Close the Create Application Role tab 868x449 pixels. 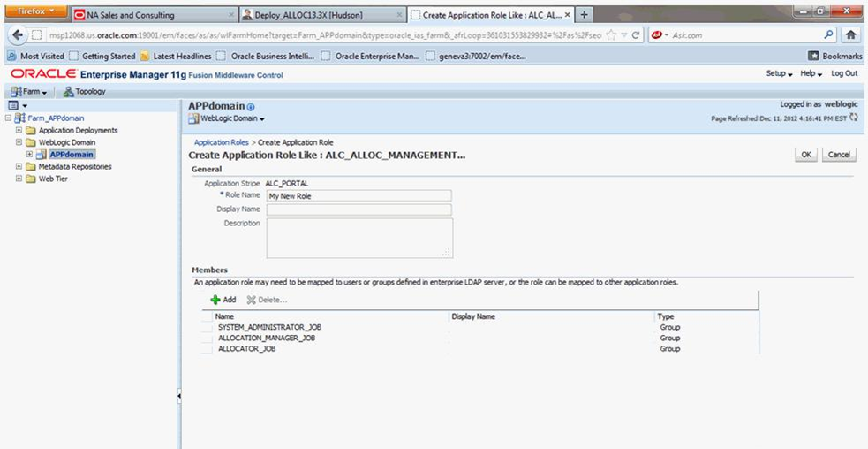coord(568,15)
